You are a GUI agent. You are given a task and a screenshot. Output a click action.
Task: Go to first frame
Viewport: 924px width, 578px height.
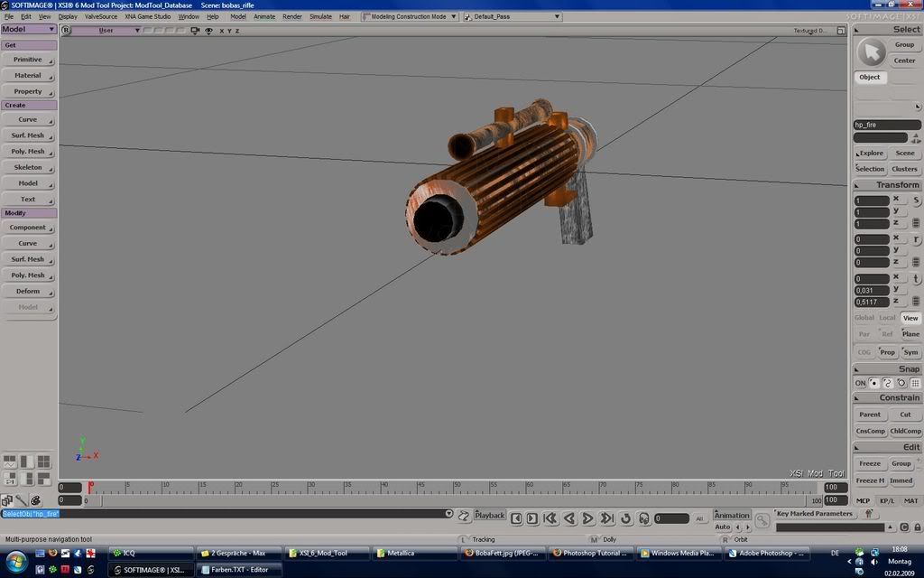coord(550,518)
